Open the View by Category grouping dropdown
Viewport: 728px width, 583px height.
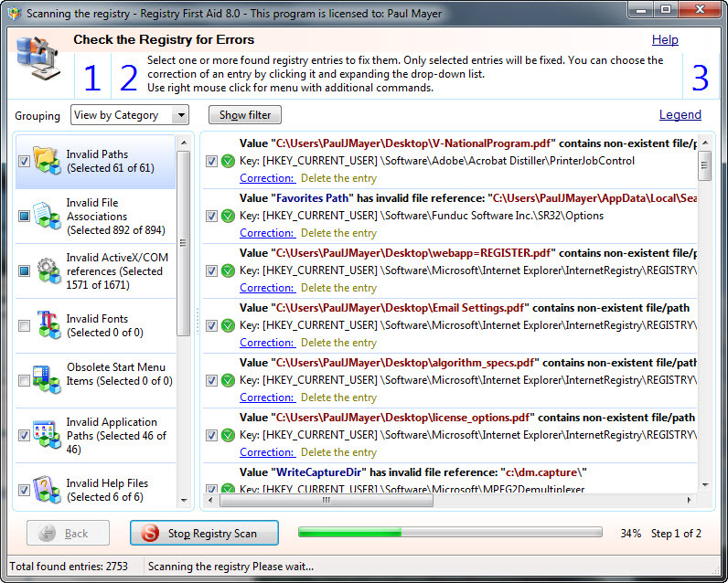tap(130, 114)
